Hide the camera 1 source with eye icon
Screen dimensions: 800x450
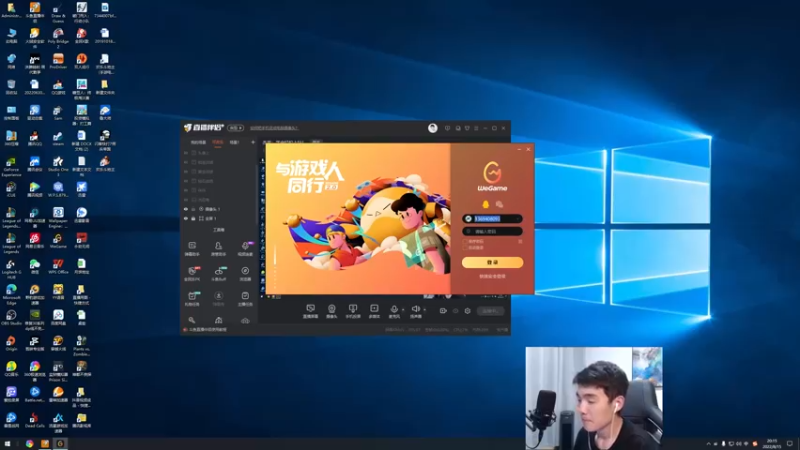coord(186,209)
